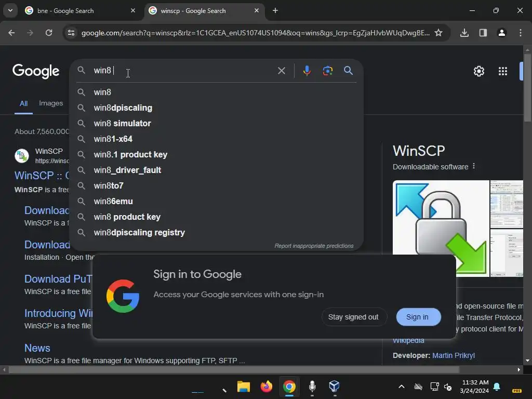Choose suggestion win8.1 product key
The width and height of the screenshot is (532, 399).
[216, 154]
